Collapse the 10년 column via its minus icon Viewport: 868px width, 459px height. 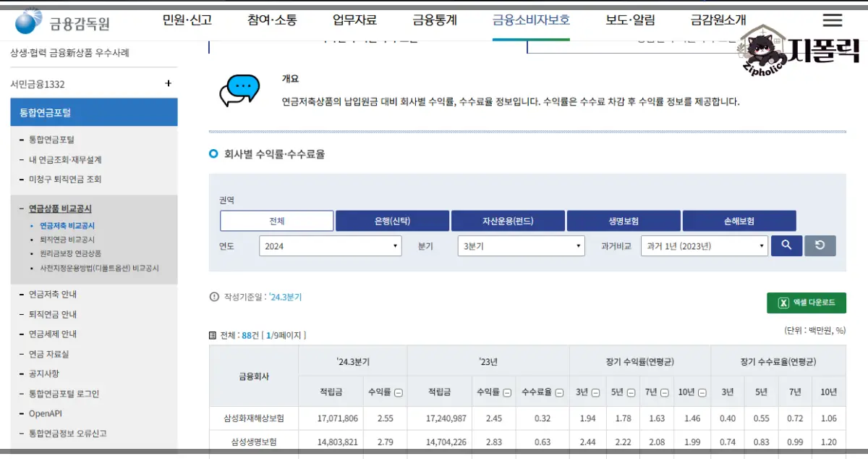coord(701,392)
